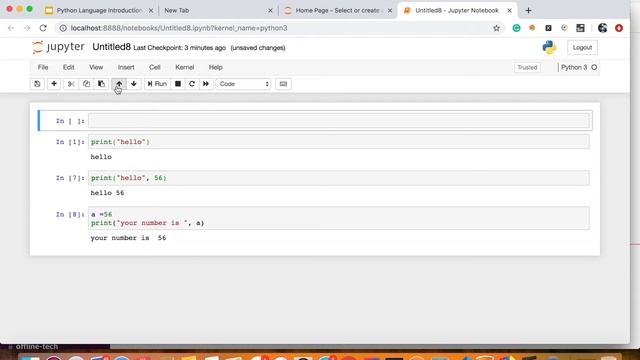The image size is (640, 360).
Task: Click the Logout button
Action: [x=582, y=47]
